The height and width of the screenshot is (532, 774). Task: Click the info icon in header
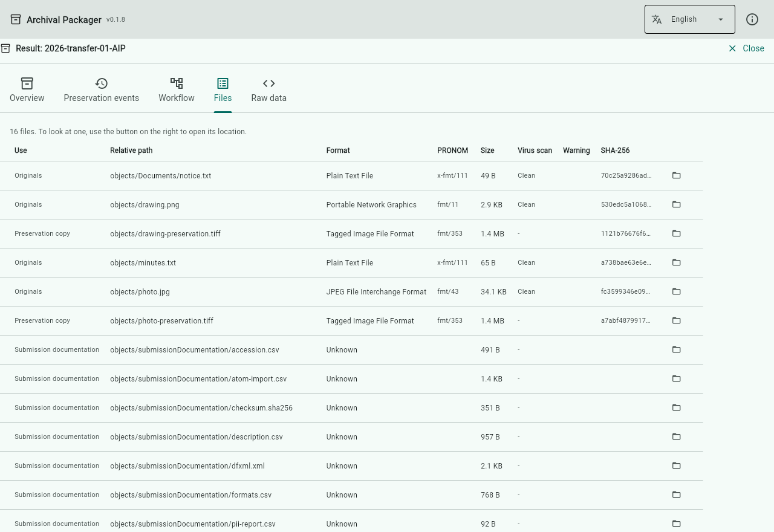point(752,19)
